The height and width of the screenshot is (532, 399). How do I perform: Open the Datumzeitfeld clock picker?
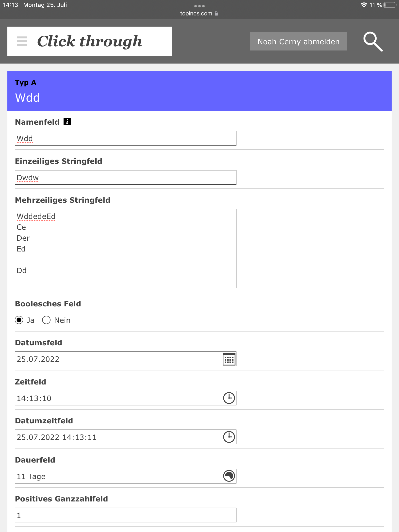[229, 437]
